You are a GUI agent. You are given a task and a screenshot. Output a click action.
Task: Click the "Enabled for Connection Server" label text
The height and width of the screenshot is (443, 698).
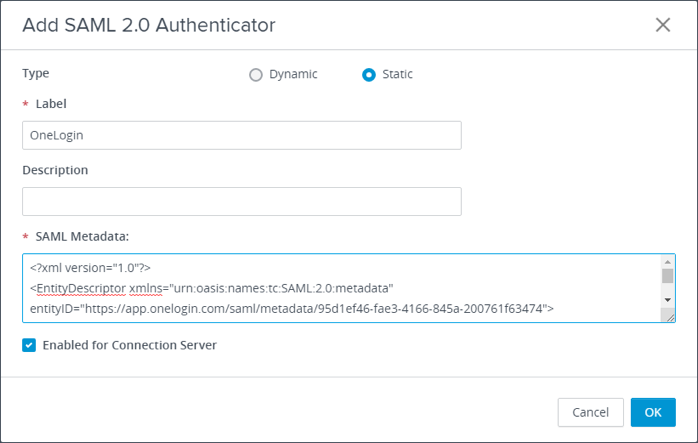tap(129, 345)
